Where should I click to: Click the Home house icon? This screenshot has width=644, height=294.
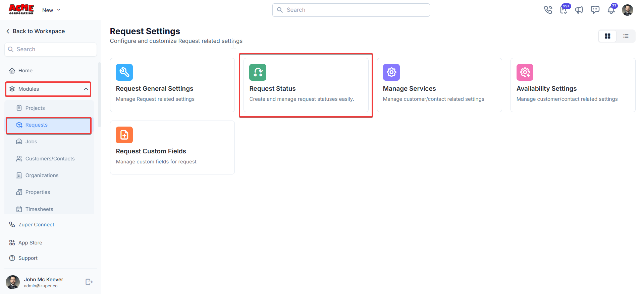12,71
